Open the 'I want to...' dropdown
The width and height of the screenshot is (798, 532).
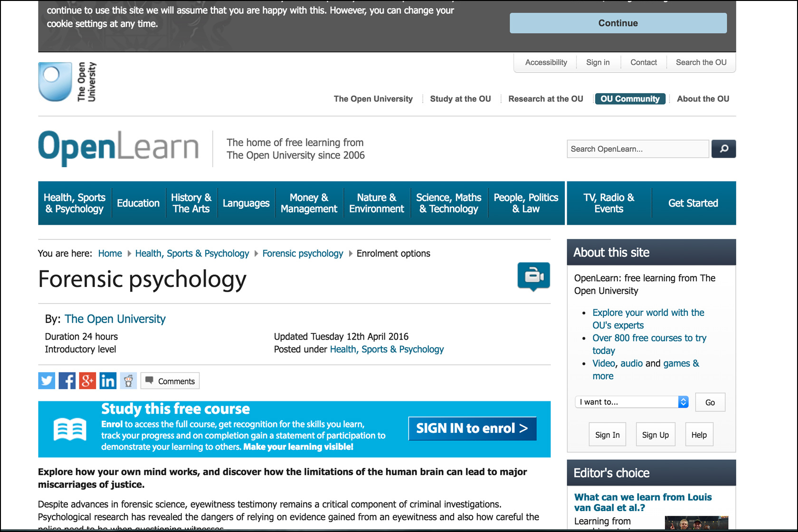tap(631, 402)
